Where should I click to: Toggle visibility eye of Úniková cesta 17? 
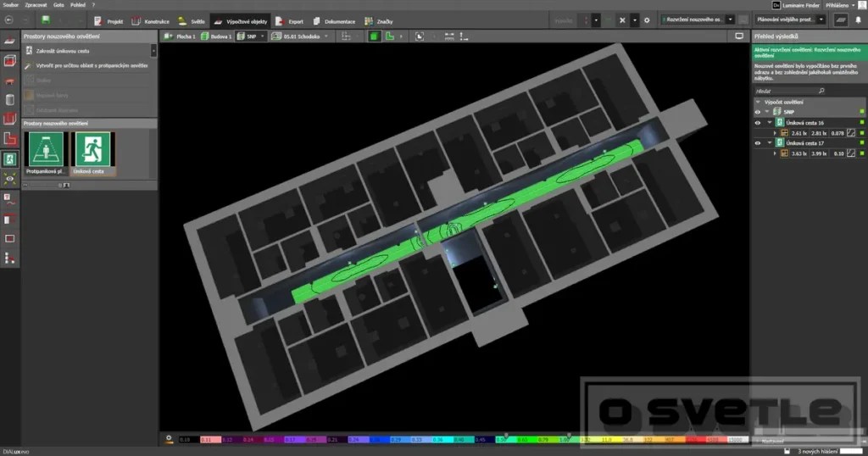(x=758, y=142)
